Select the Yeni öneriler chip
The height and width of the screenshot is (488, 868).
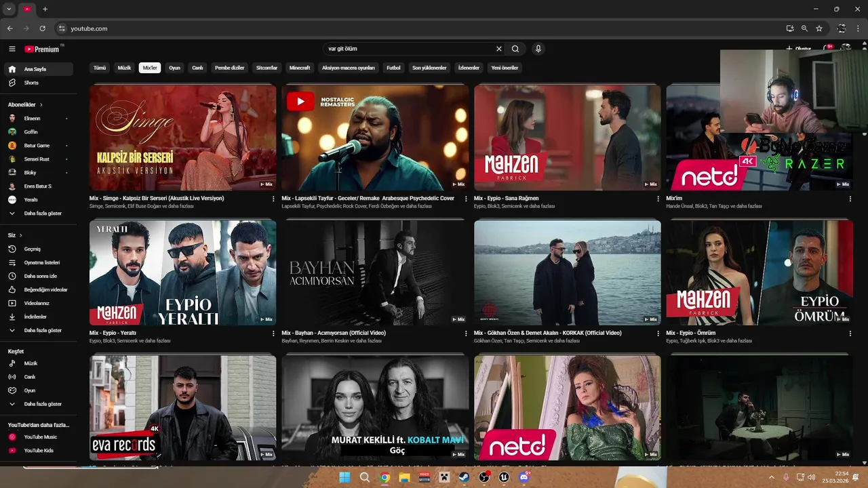(x=505, y=68)
